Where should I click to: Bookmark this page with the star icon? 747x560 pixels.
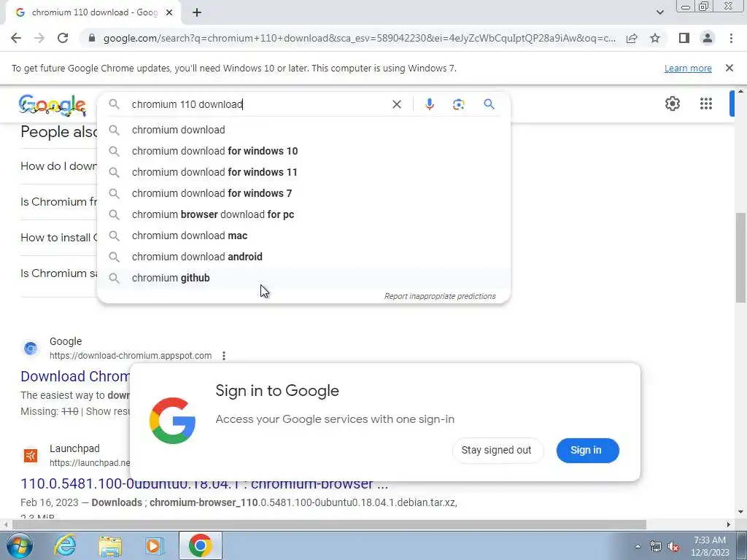[x=655, y=38]
